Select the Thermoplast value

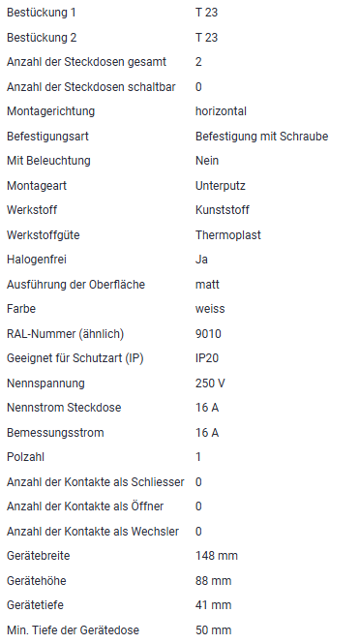[228, 235]
